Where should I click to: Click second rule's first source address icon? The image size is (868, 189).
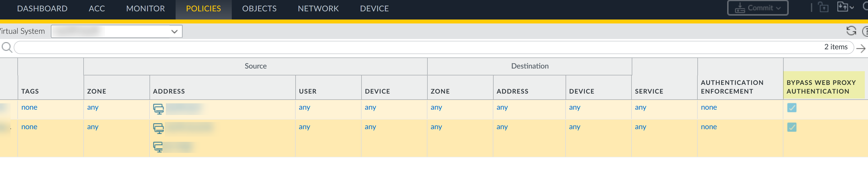[158, 128]
